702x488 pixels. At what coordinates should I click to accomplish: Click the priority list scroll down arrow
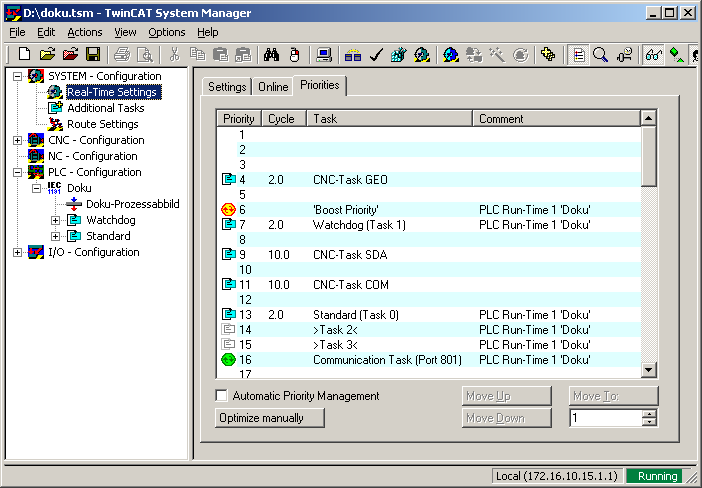point(649,370)
